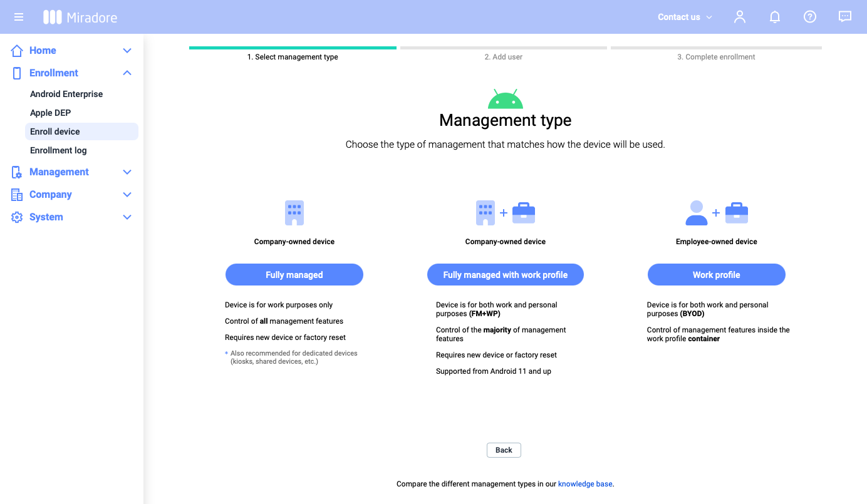The image size is (867, 504).
Task: Check notifications via the bell icon
Action: point(774,17)
